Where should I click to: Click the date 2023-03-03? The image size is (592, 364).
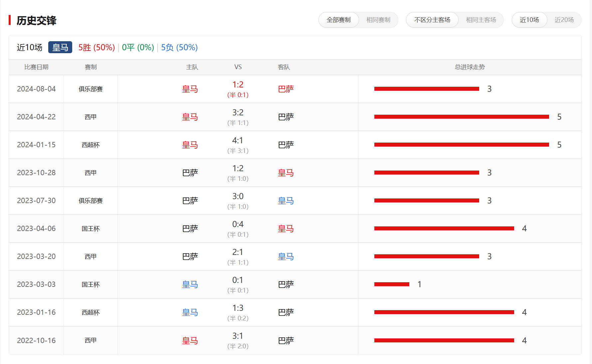pyautogui.click(x=36, y=285)
